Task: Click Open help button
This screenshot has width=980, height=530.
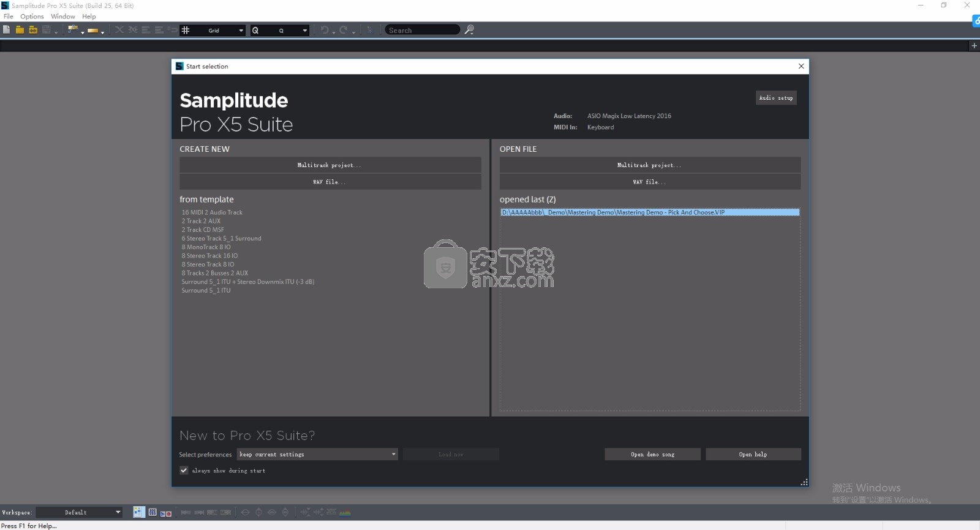Action: click(753, 454)
